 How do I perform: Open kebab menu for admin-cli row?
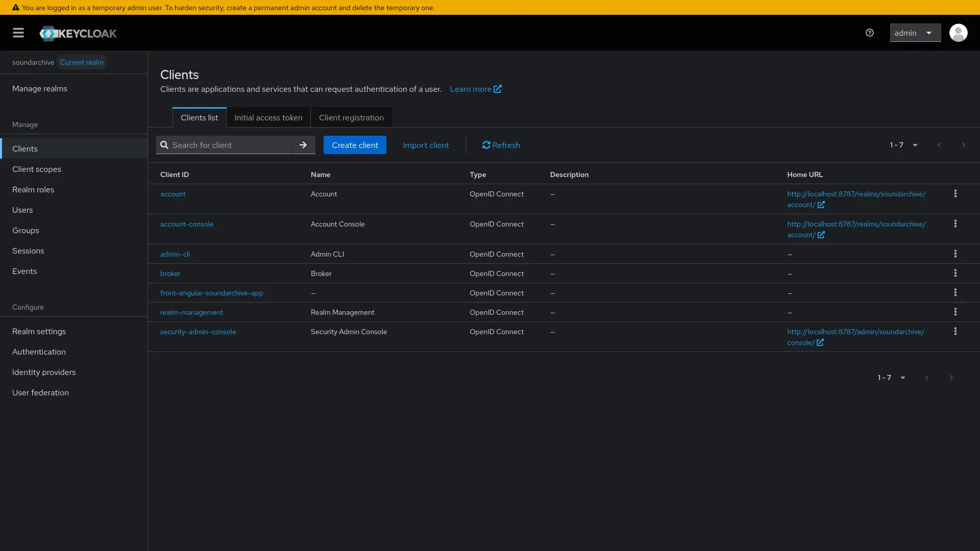[x=955, y=254]
